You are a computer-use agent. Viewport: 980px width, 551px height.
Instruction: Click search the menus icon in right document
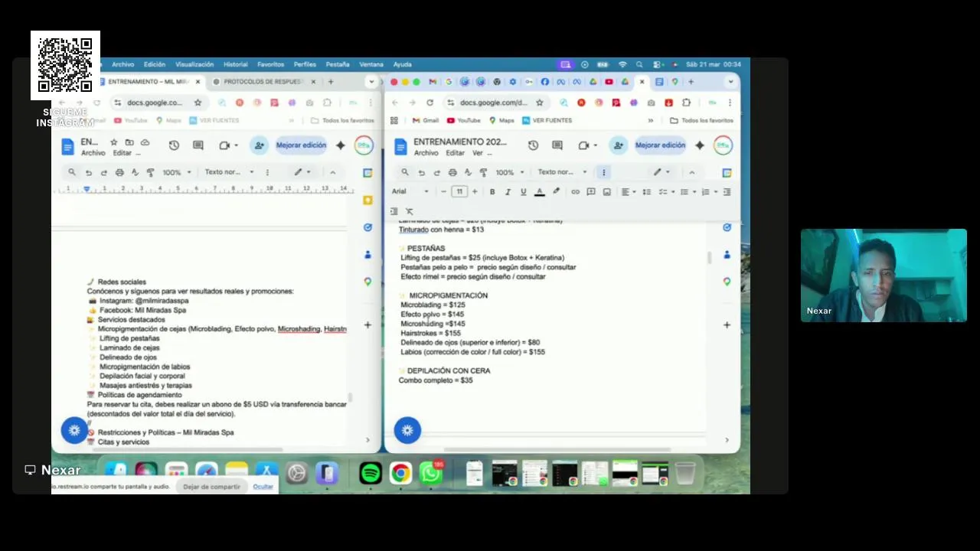click(405, 172)
